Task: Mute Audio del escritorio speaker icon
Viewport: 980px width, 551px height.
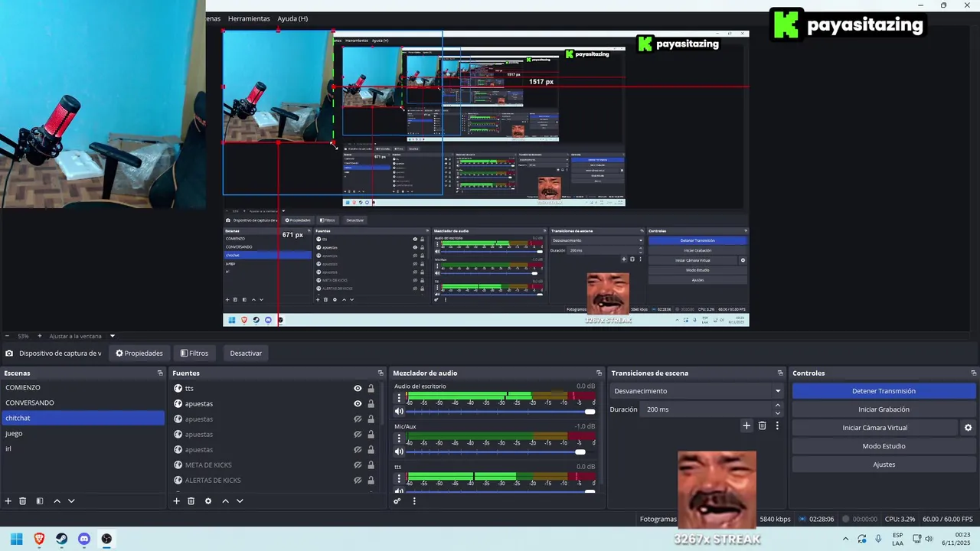Action: click(399, 412)
